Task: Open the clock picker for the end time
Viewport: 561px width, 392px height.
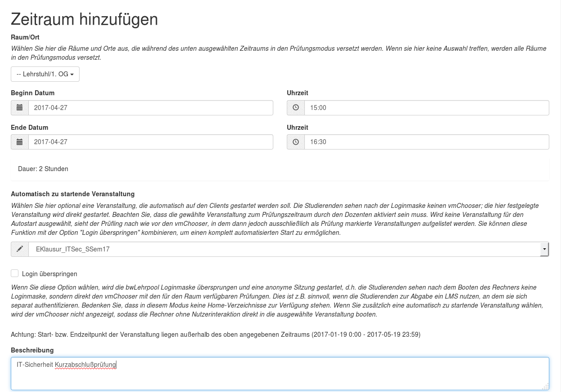Action: click(x=296, y=142)
